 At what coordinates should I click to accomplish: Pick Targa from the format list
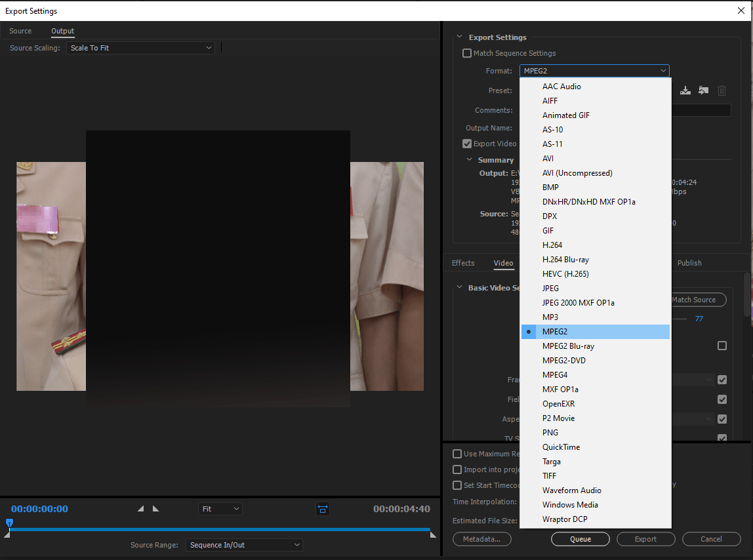596,462
